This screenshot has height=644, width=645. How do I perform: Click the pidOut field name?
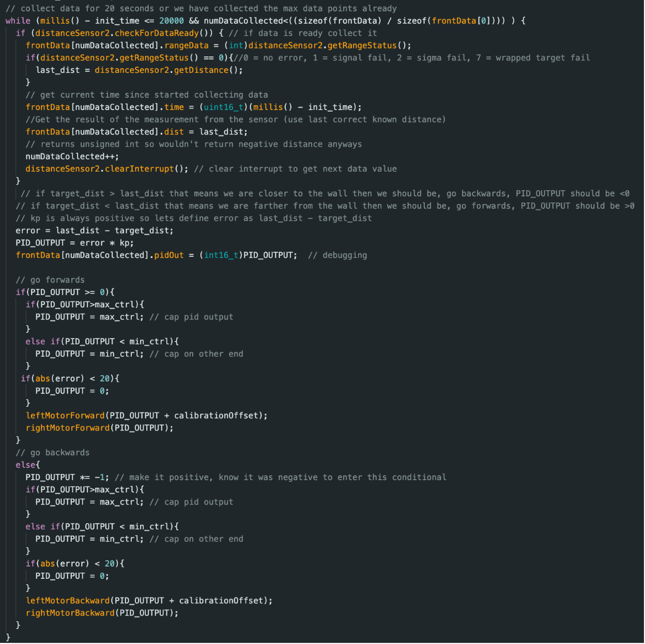coord(169,255)
